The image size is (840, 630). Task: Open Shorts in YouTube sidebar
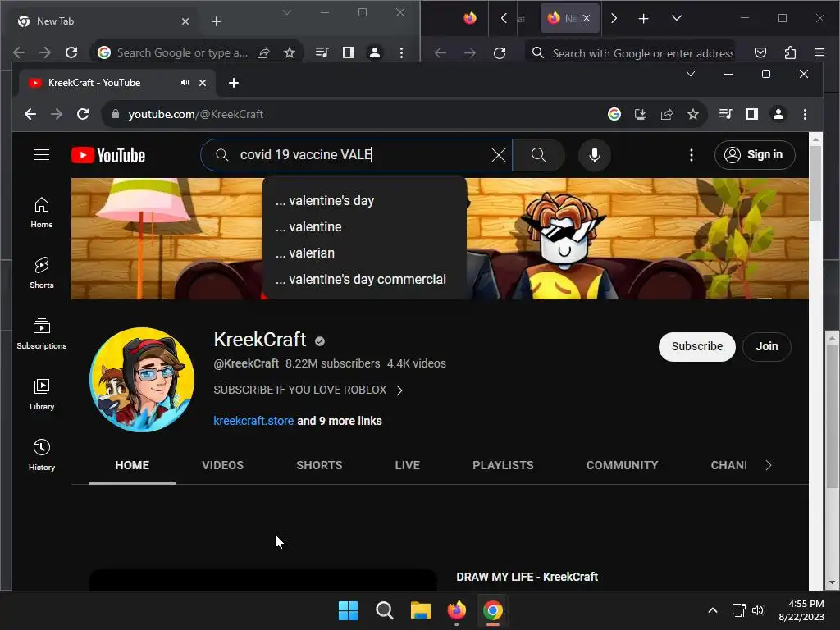tap(42, 273)
